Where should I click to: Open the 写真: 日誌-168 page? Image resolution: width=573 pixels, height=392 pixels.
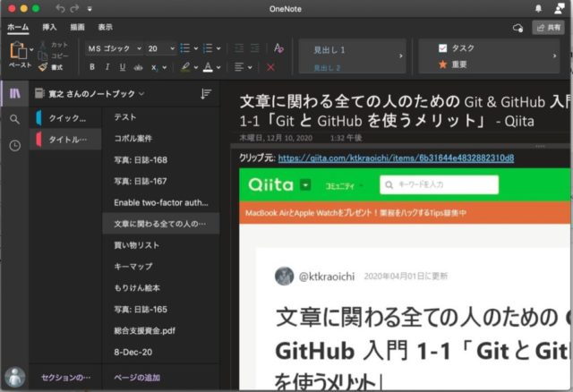pyautogui.click(x=161, y=159)
